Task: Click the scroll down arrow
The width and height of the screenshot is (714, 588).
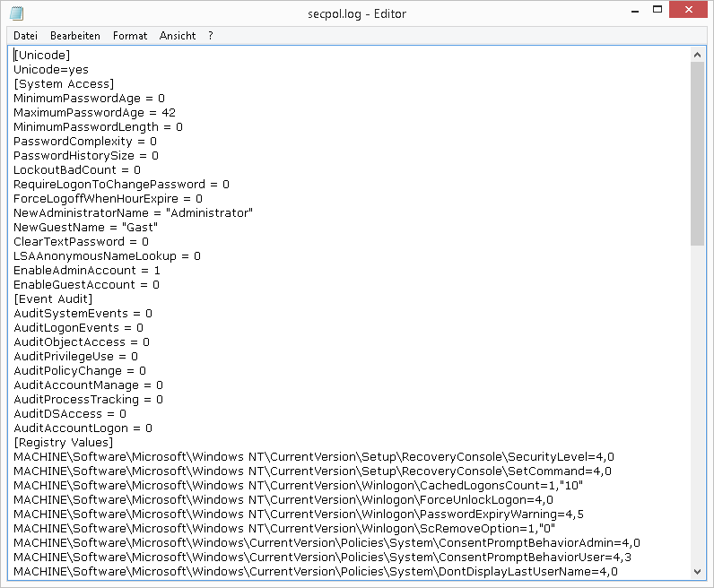Action: (698, 572)
